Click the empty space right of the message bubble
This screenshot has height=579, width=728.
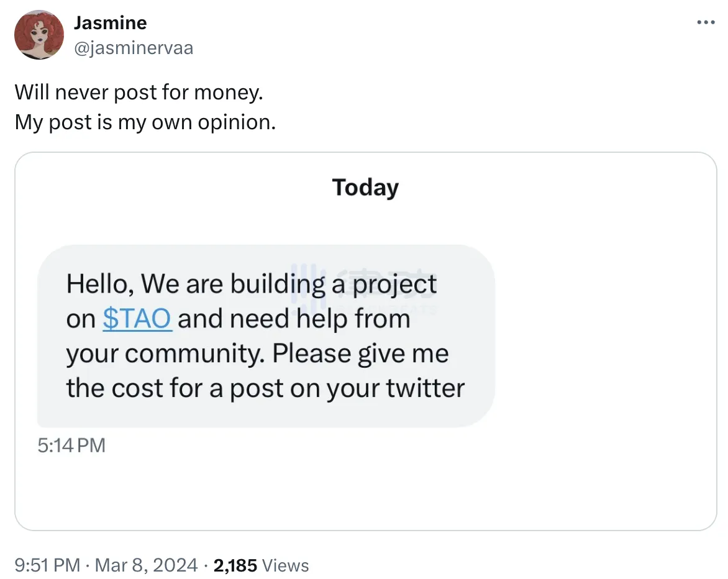pyautogui.click(x=603, y=335)
